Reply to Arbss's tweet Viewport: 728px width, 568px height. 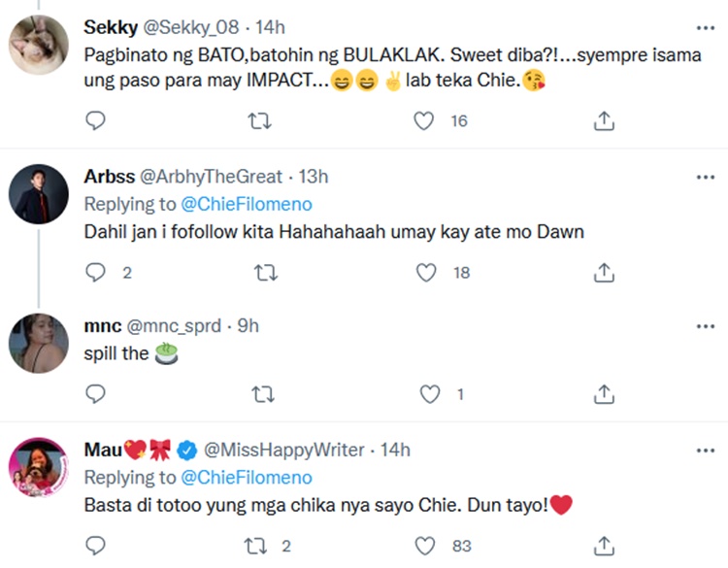tap(95, 273)
